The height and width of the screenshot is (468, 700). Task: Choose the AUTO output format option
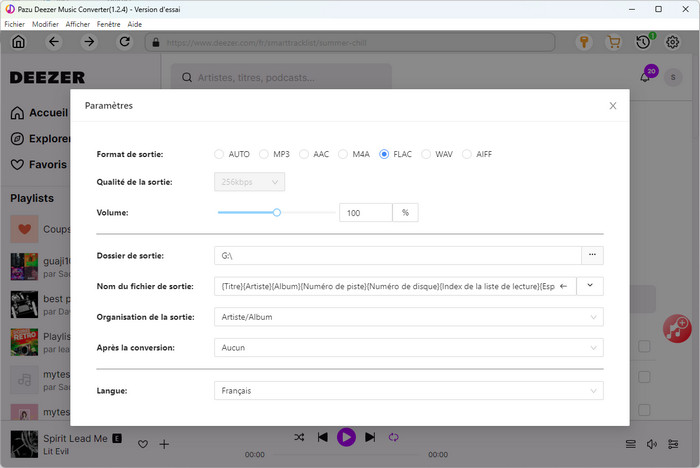click(220, 154)
